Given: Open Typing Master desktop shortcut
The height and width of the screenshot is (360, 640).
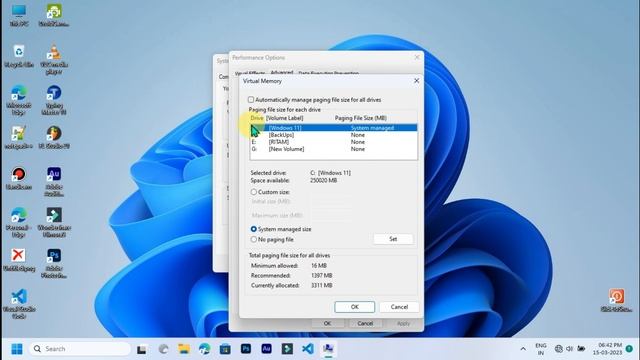Looking at the screenshot, I should tap(54, 100).
